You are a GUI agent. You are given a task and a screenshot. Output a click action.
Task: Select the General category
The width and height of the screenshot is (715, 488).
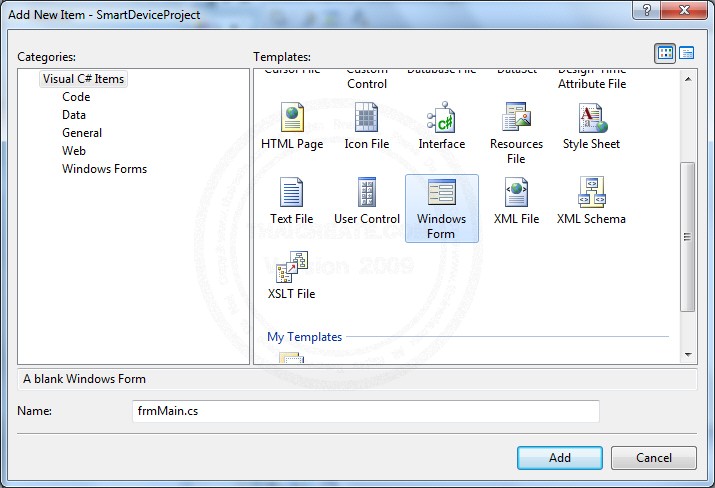point(82,133)
